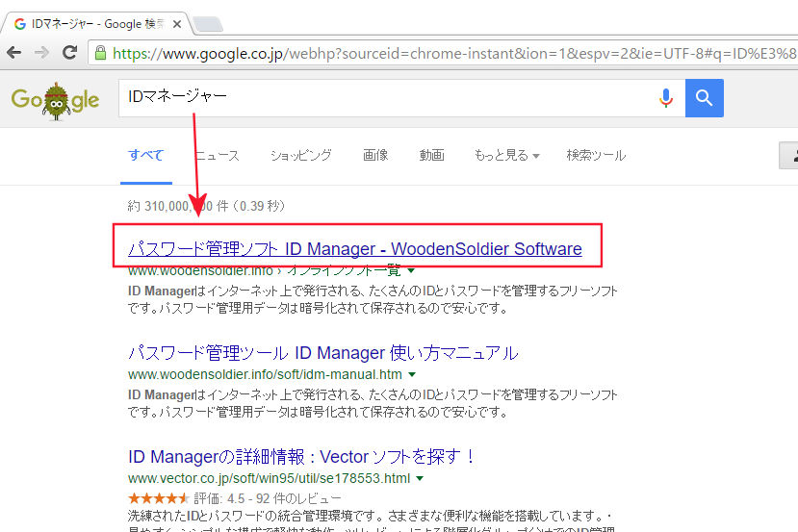Viewport: 798px width, 532px height.
Task: Switch to the 画像 tab
Action: [x=375, y=155]
